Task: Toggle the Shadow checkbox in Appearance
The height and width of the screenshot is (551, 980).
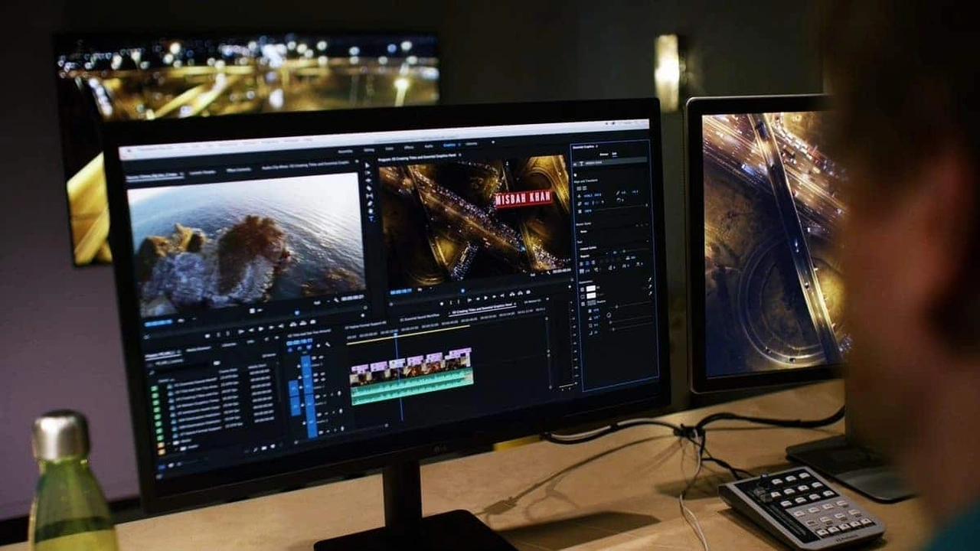Action: 582,305
